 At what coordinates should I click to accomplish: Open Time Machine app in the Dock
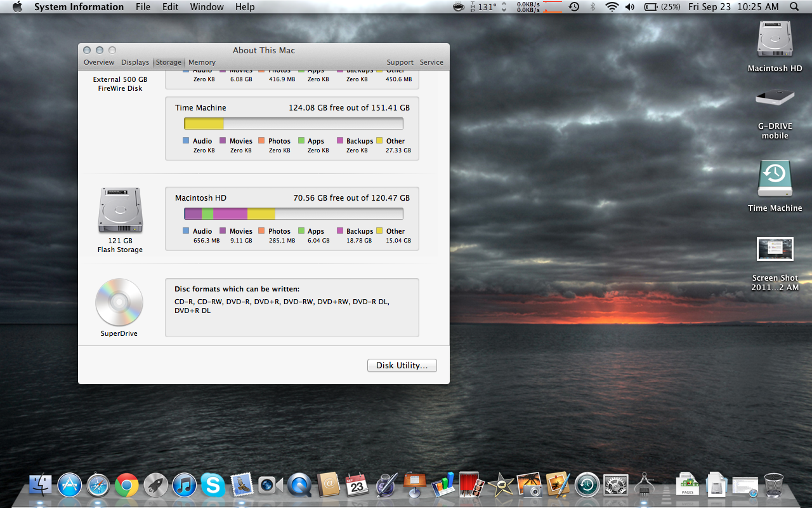coord(587,486)
